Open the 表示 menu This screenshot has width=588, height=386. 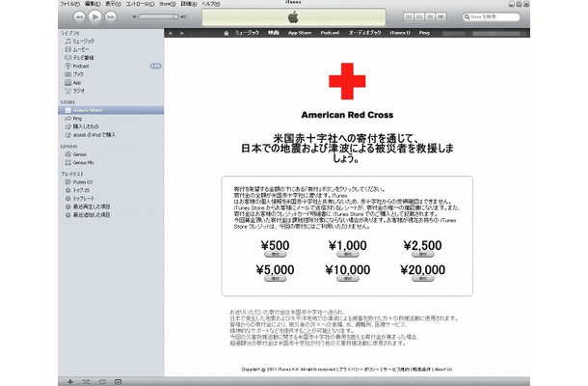113,4
